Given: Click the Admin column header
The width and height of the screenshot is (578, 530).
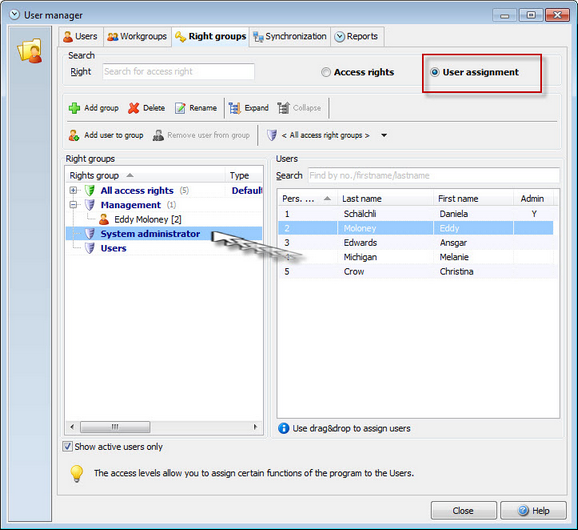Looking at the screenshot, I should click(x=533, y=199).
